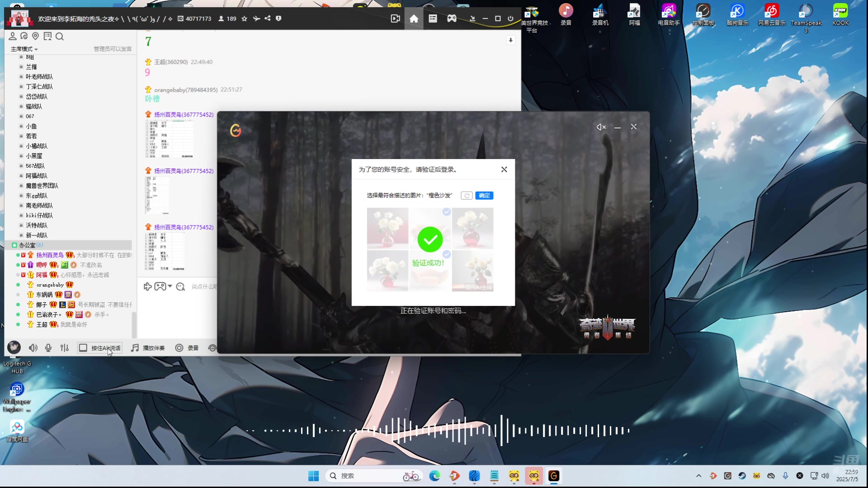This screenshot has width=868, height=488.
Task: Open Microsoft Edge from taskbar
Action: click(434, 476)
